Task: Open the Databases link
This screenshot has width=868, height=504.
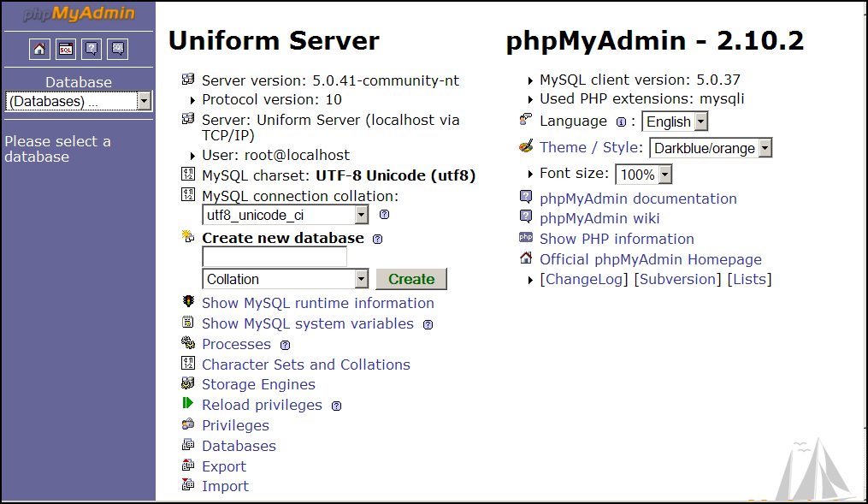Action: 239,446
